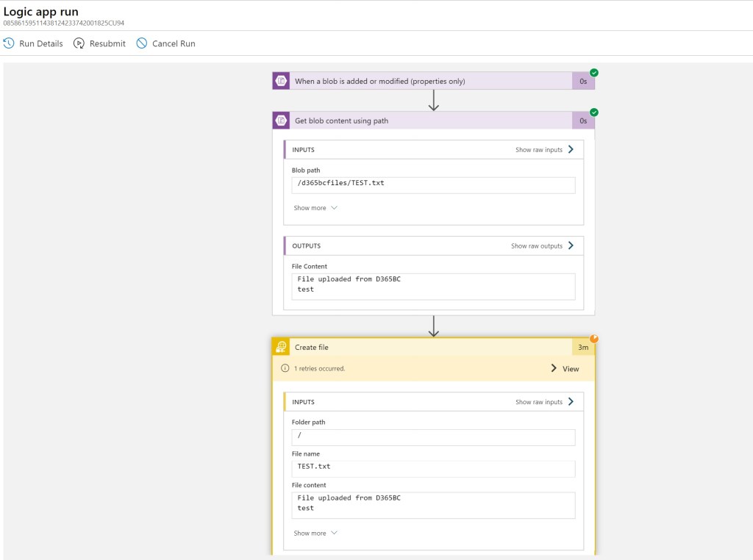This screenshot has height=560, width=753.
Task: Open View for retries occurred
Action: coord(565,369)
